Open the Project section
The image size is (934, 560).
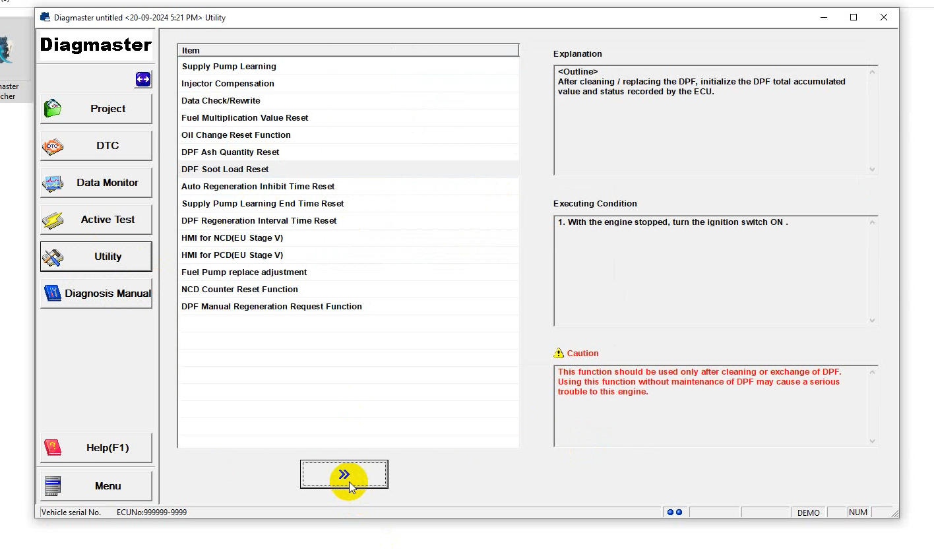[x=96, y=109]
